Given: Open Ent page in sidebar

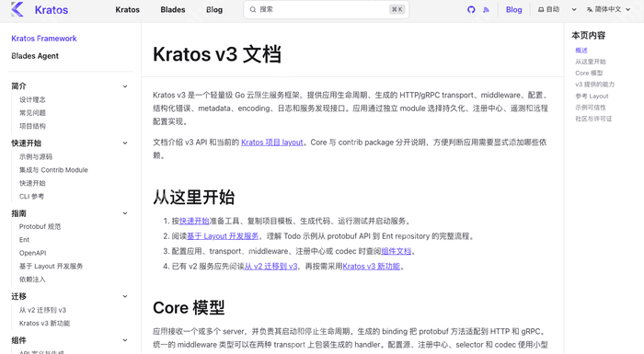Looking at the screenshot, I should (24, 239).
